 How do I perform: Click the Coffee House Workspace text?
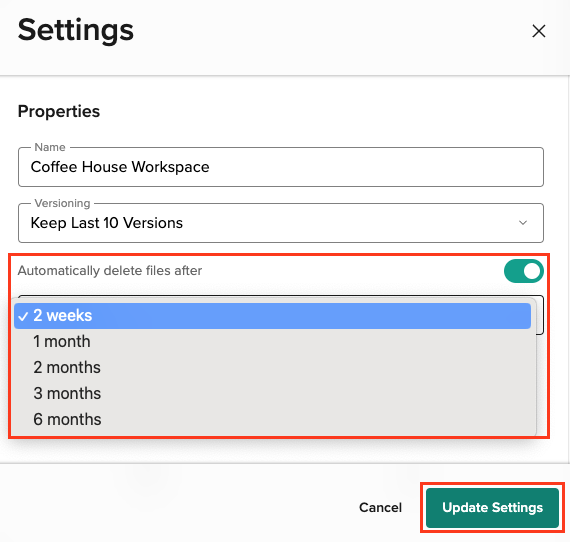(x=120, y=167)
